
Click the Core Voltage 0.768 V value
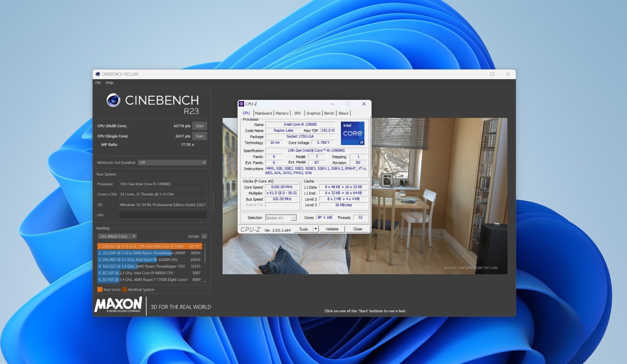(323, 143)
